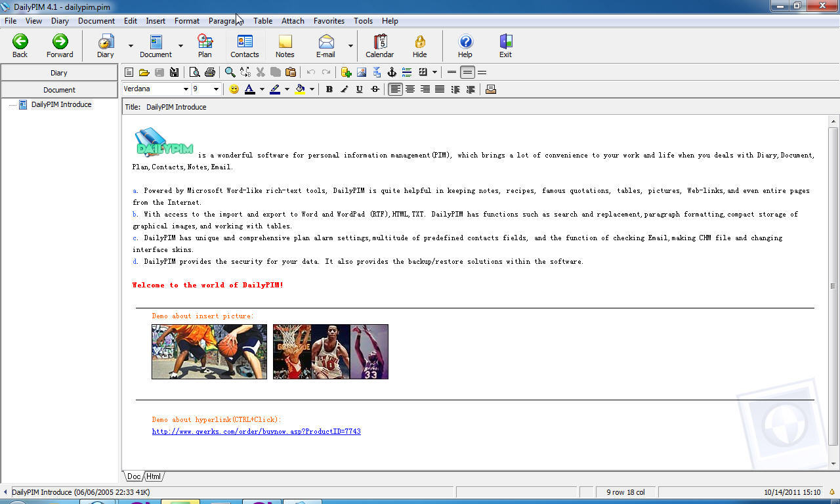This screenshot has height=504, width=840.
Task: Click the Hide padlock icon
Action: [x=419, y=46]
